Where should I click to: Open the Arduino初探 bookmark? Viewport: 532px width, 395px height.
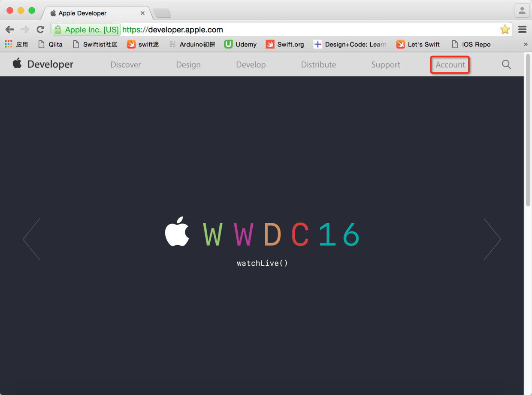point(192,44)
